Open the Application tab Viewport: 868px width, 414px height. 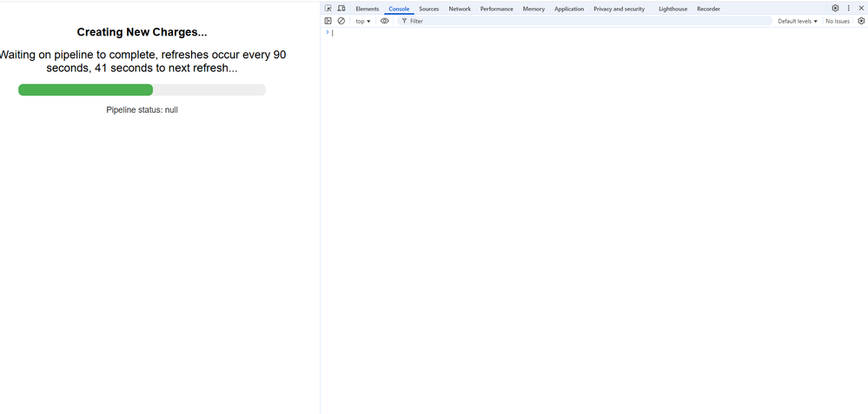[x=569, y=9]
